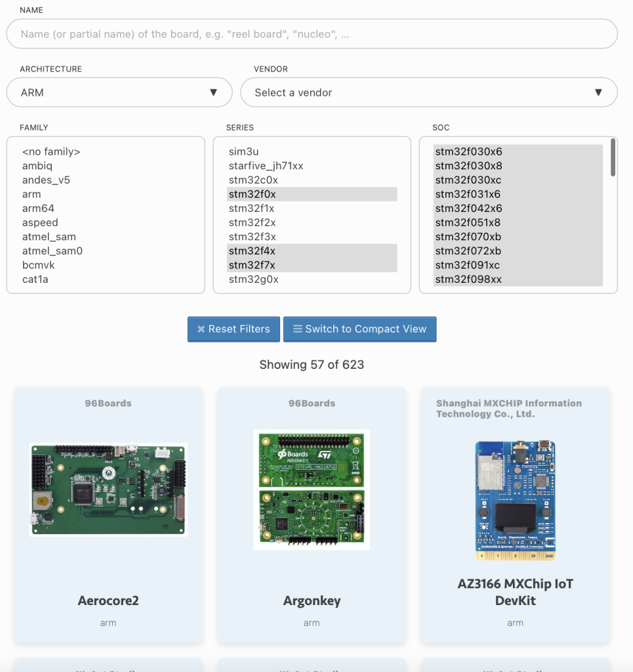
Task: Click 96Boards label on Aerocore2 card
Action: coord(108,404)
